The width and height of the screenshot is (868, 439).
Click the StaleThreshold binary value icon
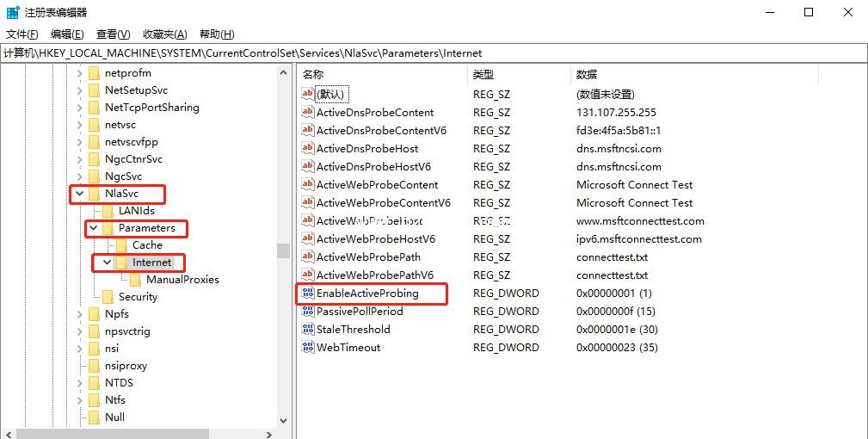click(x=308, y=329)
